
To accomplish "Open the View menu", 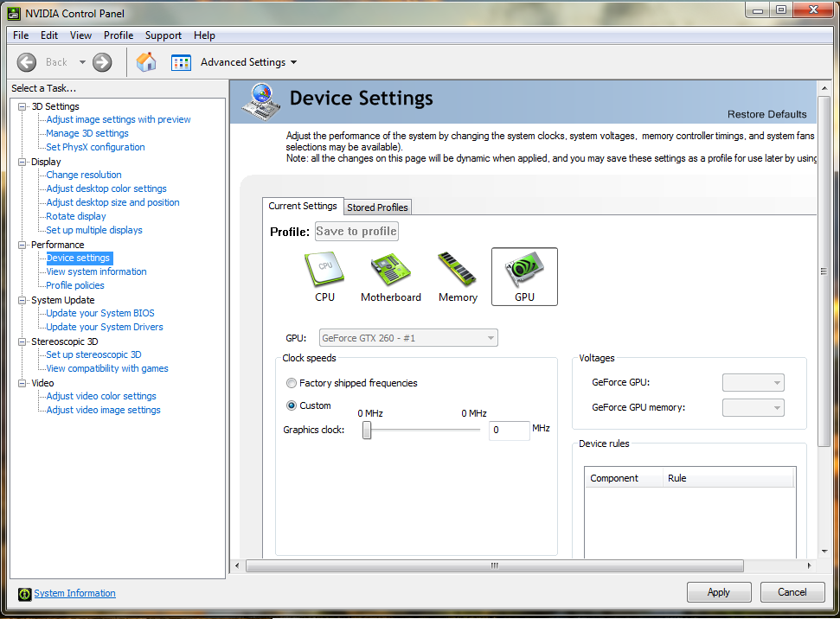I will click(x=80, y=35).
